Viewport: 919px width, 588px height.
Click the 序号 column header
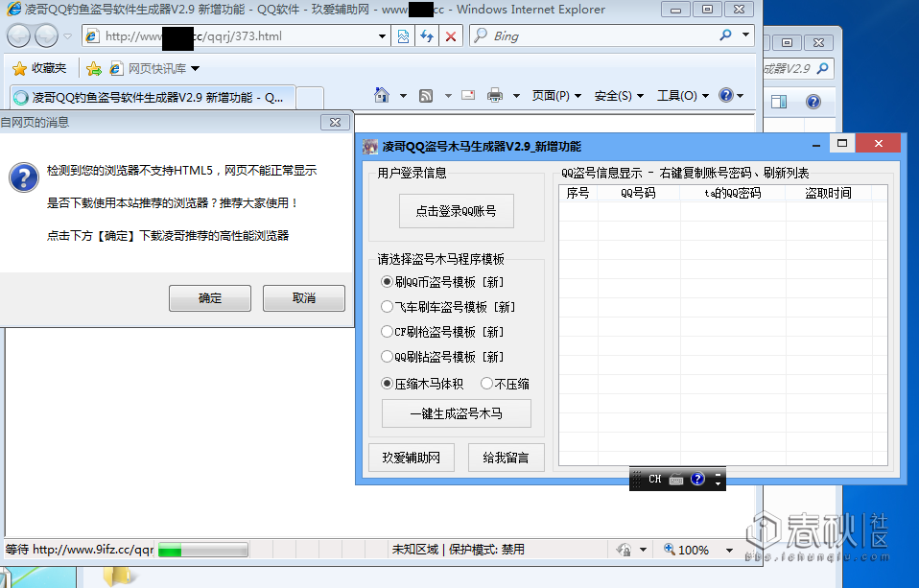tap(578, 193)
